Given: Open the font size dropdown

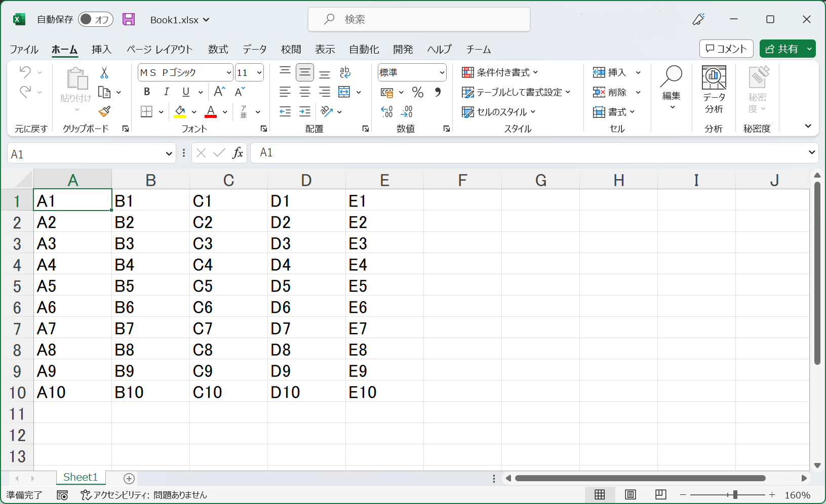Looking at the screenshot, I should [x=260, y=73].
